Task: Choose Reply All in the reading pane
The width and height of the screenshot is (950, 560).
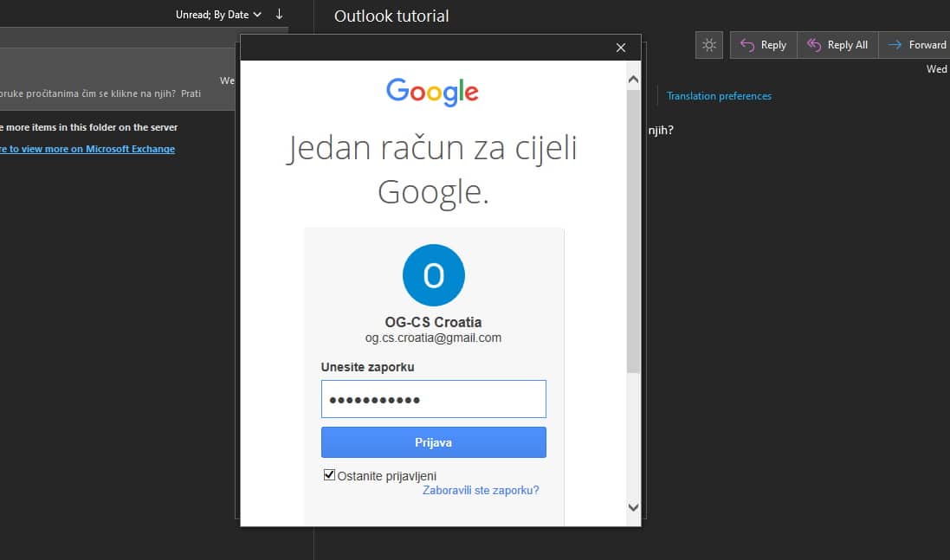Action: tap(837, 45)
